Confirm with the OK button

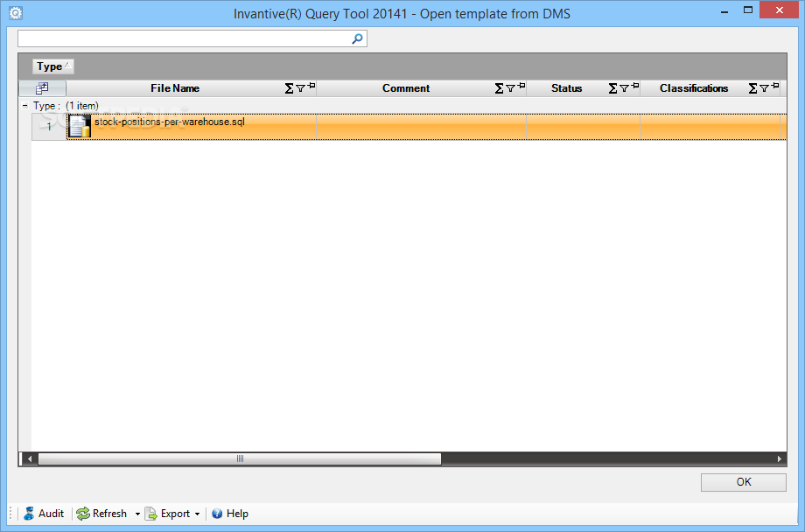point(744,482)
